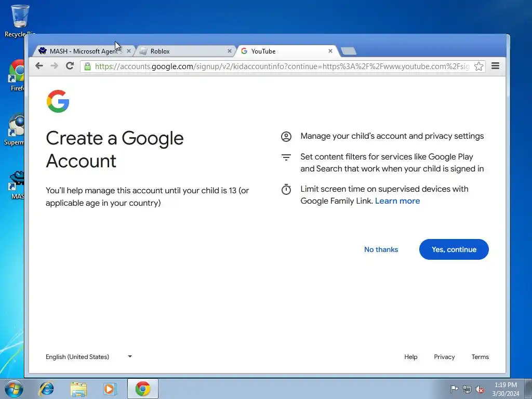532x399 pixels.
Task: Click the taskbar clock showing 1:19 PM
Action: (x=506, y=389)
